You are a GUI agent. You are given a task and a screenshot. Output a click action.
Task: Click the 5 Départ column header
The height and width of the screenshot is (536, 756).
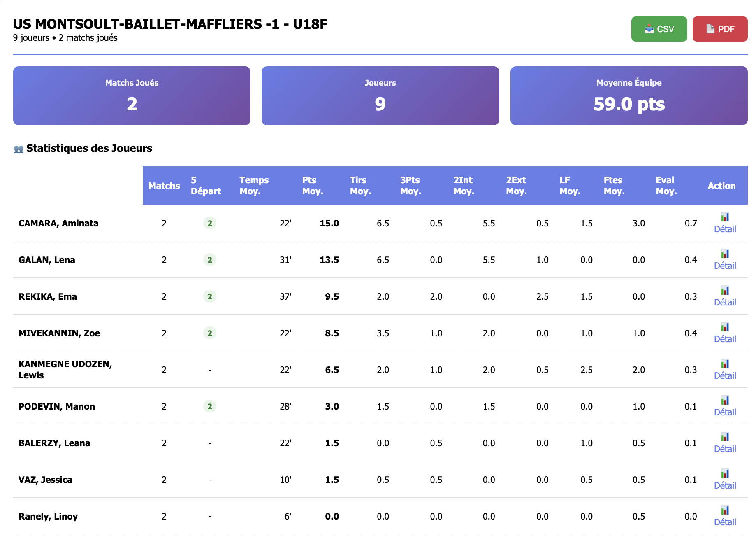pos(206,186)
